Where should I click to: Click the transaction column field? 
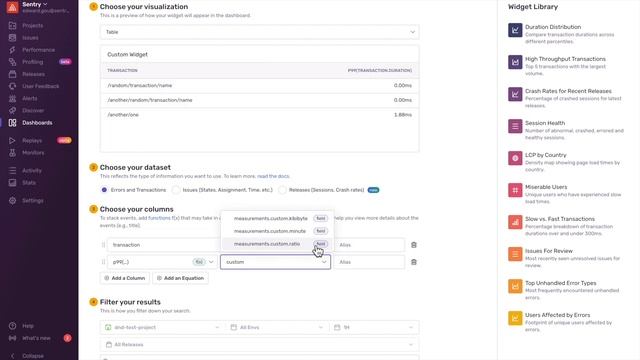pos(163,245)
